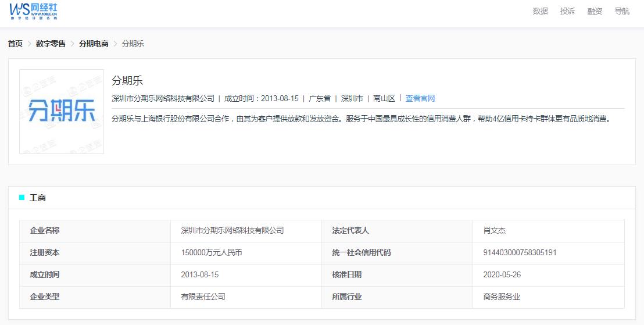The image size is (644, 325).
Task: Select 商务服务业 industry value
Action: (x=502, y=297)
